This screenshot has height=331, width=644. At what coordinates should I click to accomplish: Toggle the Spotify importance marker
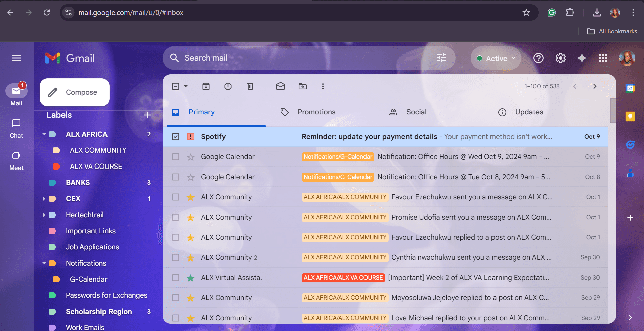click(x=191, y=137)
